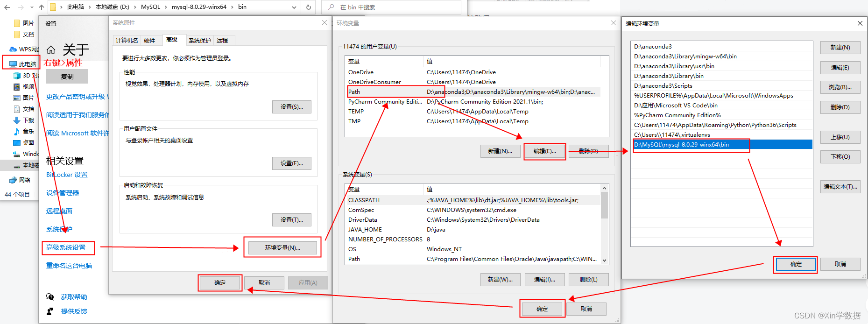The image size is (868, 324).
Task: Click the 提供反馈 person icon
Action: click(x=50, y=311)
